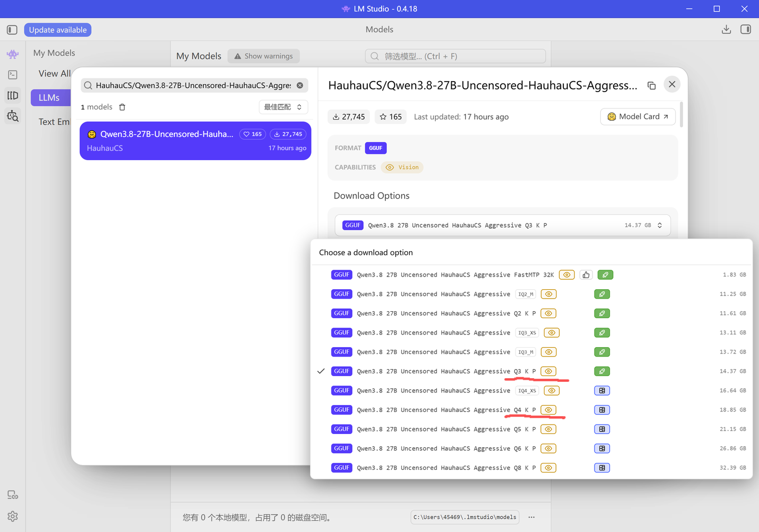Open the Developer terminal icon in sidebar
The image size is (759, 532).
(13, 75)
